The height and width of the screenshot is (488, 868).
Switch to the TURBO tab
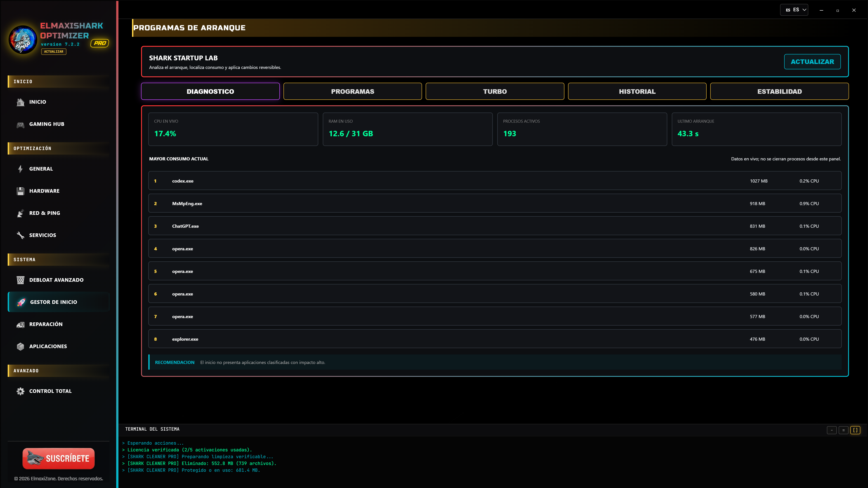pos(495,91)
